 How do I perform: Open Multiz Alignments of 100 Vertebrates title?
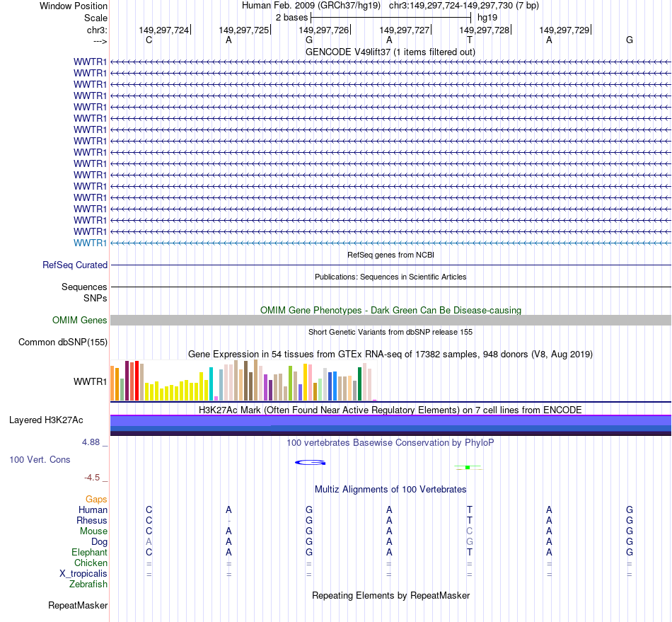tap(390, 490)
